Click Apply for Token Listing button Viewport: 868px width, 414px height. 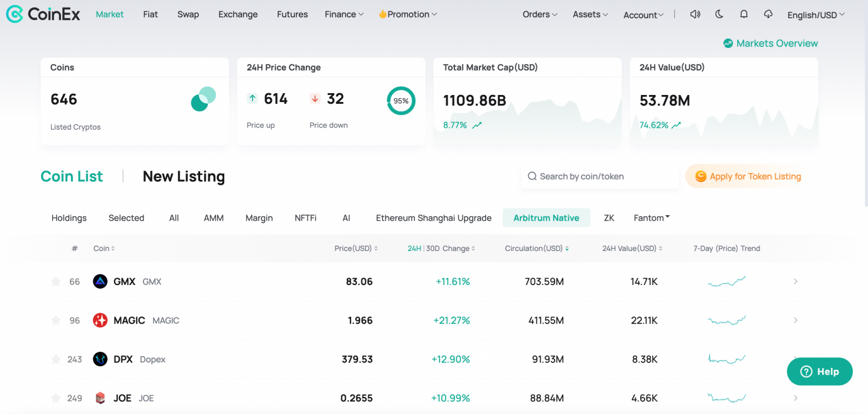[747, 177]
